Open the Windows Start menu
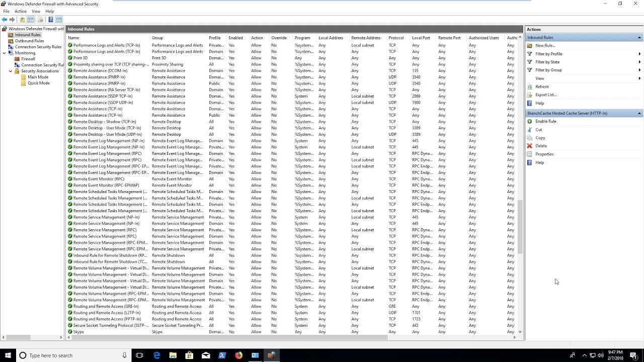 click(8, 355)
